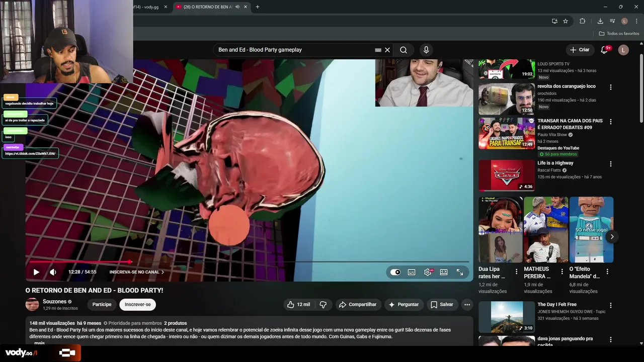The height and width of the screenshot is (362, 644).
Task: Open 'revolta dos caranguejo loco' video
Action: point(507,99)
